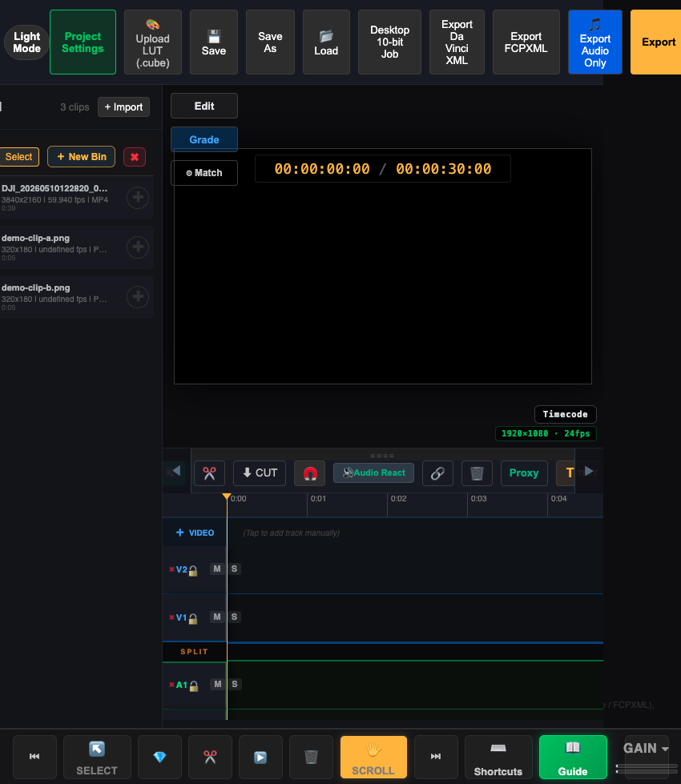
Task: Click the orange Export button
Action: [658, 42]
